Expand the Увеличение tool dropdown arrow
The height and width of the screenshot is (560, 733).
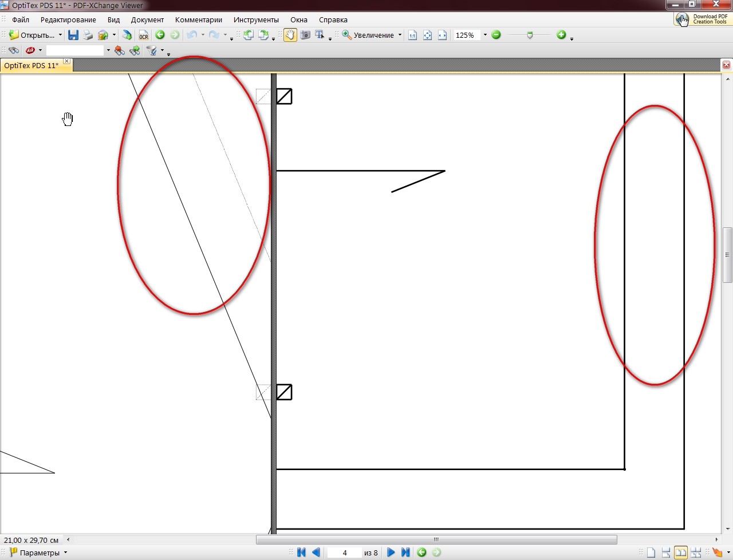[400, 35]
